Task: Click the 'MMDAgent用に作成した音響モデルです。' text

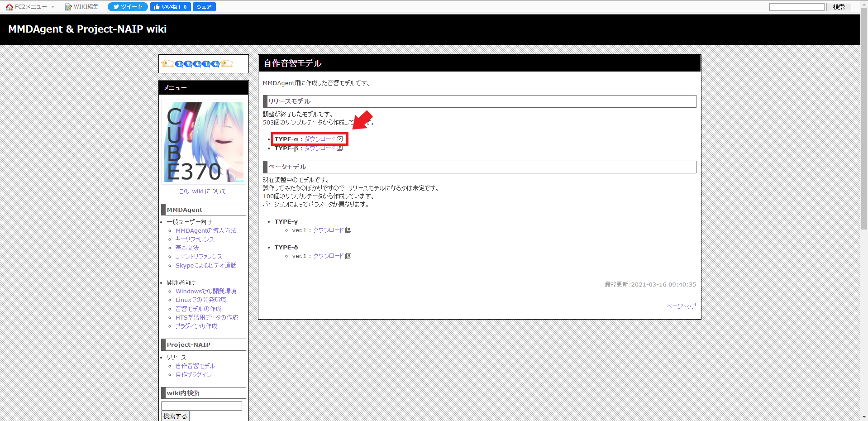Action: pos(317,83)
